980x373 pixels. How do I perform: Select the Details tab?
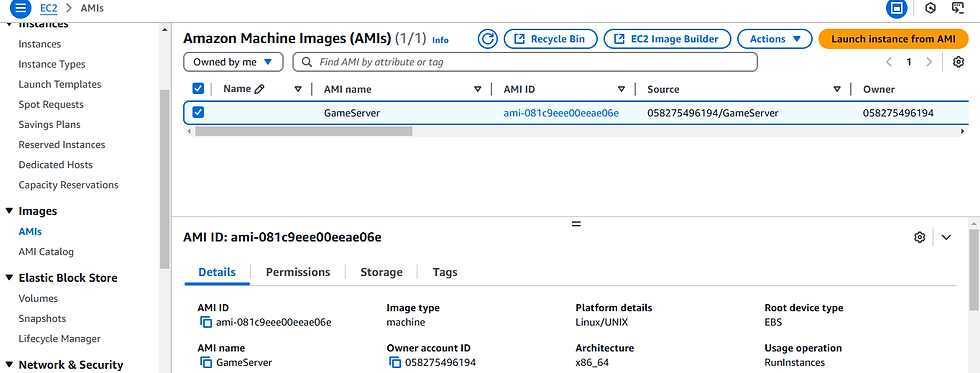217,272
